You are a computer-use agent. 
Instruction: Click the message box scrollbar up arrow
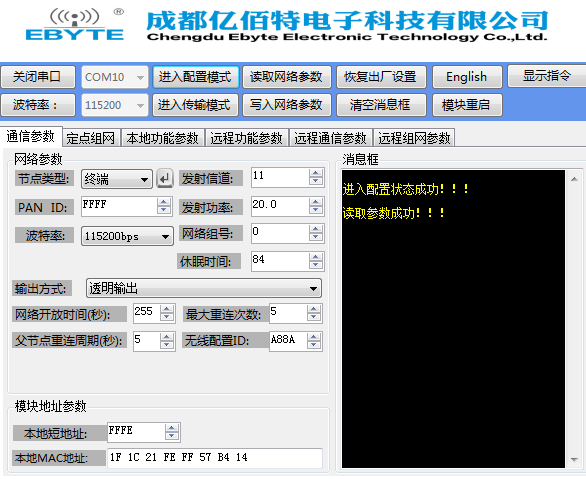coord(574,180)
